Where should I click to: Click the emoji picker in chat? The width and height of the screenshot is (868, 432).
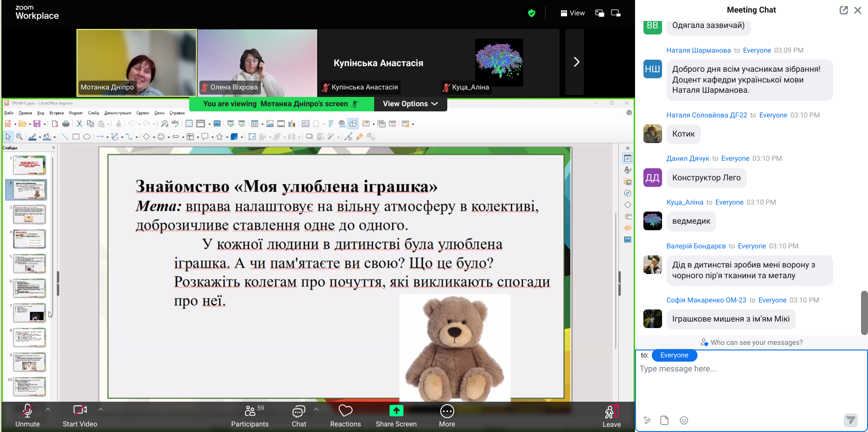coord(683,420)
